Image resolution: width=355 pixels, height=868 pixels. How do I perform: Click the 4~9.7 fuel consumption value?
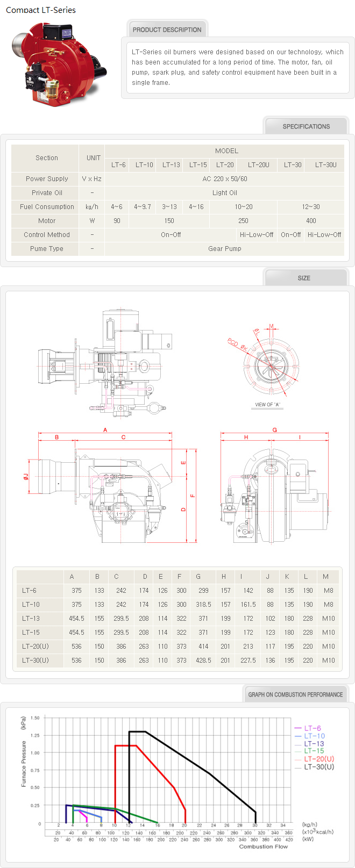tap(143, 207)
